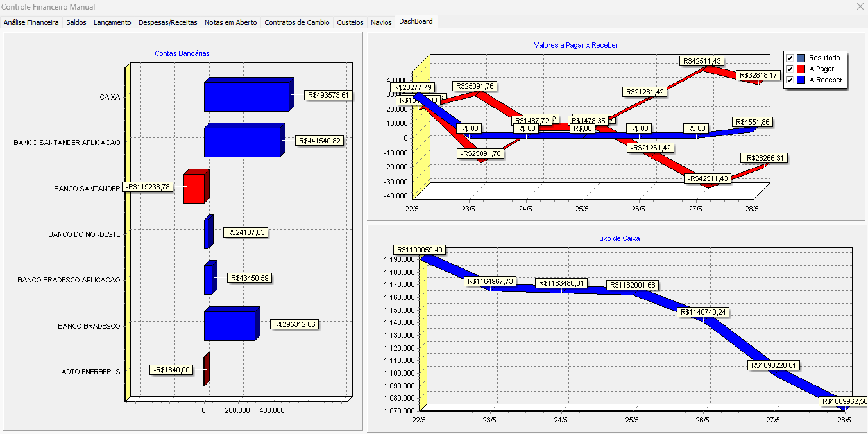Click the Resultado legend color swatch

coord(801,58)
